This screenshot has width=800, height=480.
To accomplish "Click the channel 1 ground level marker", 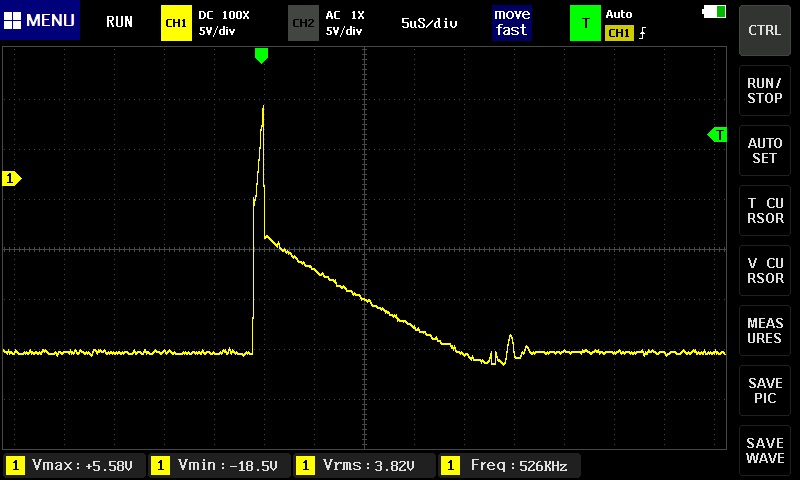I will 12,179.
